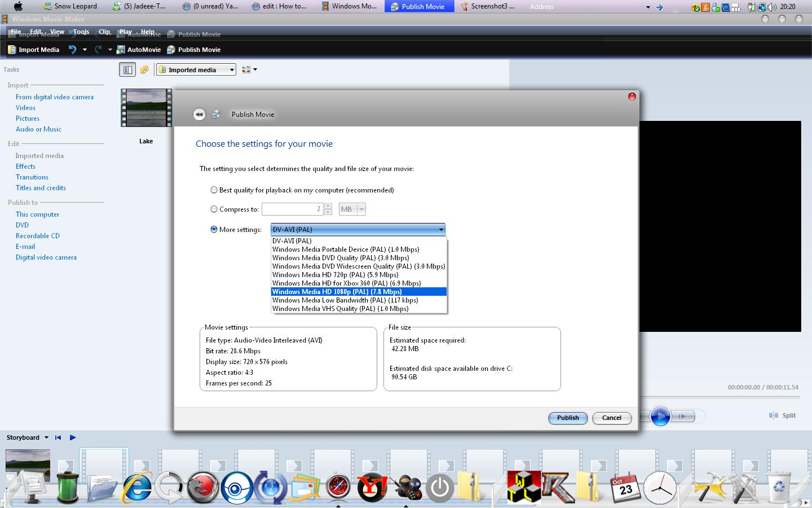Click the Publish button

coord(568,418)
